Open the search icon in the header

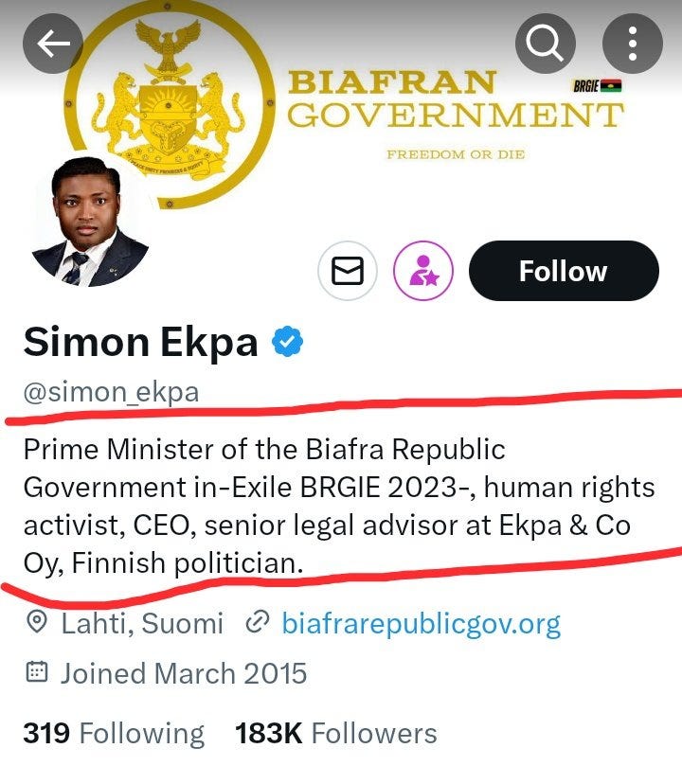click(544, 42)
